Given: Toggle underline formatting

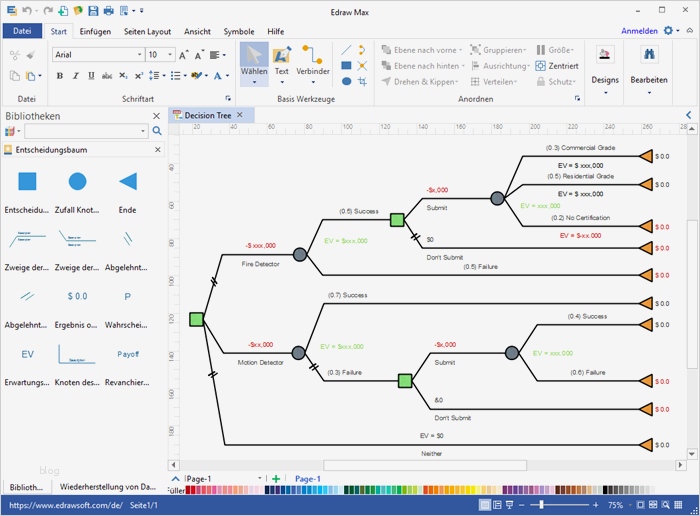Looking at the screenshot, I should pos(91,76).
